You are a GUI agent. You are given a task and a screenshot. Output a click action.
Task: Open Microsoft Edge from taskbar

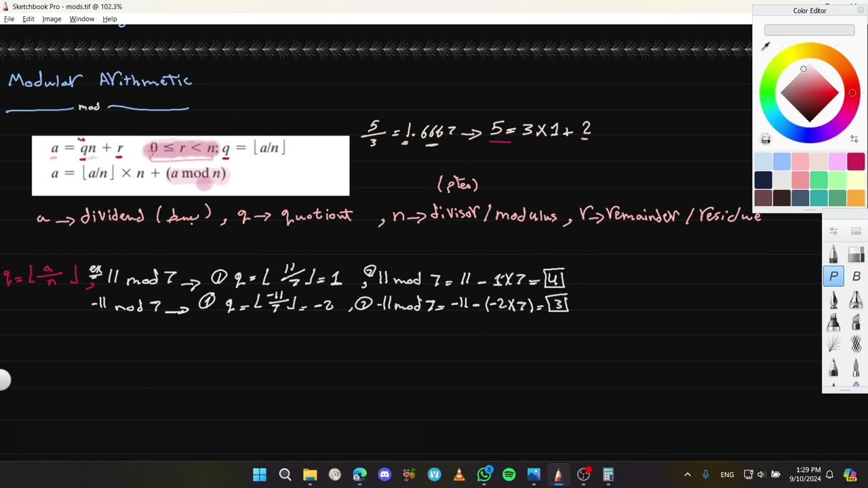[359, 474]
